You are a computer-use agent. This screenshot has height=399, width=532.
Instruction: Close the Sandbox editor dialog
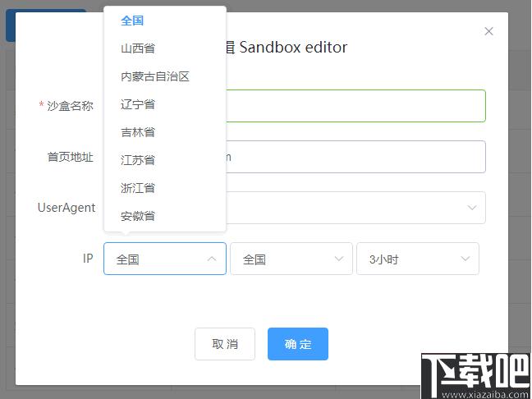pos(488,31)
